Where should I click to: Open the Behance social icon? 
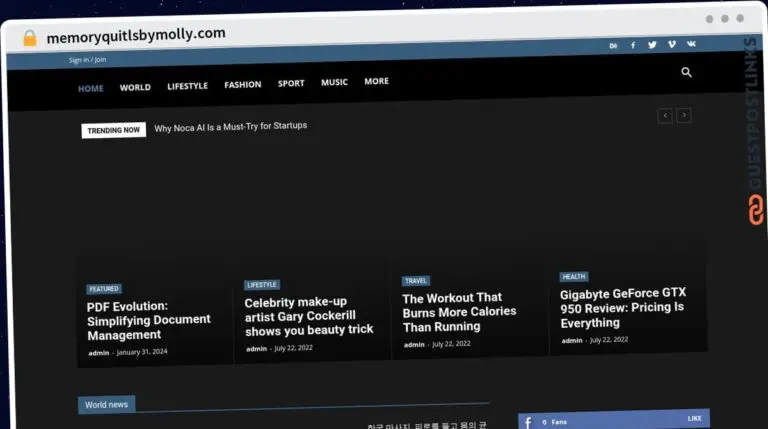coord(613,45)
